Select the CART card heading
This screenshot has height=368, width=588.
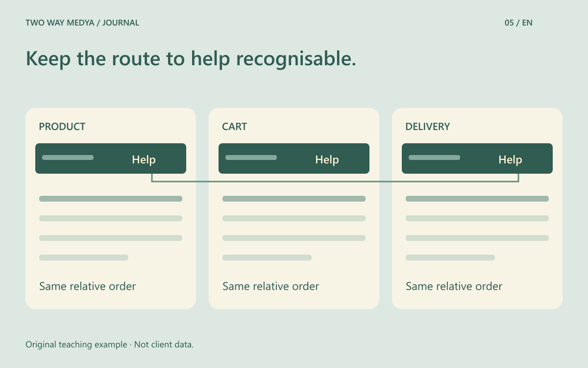pyautogui.click(x=235, y=127)
